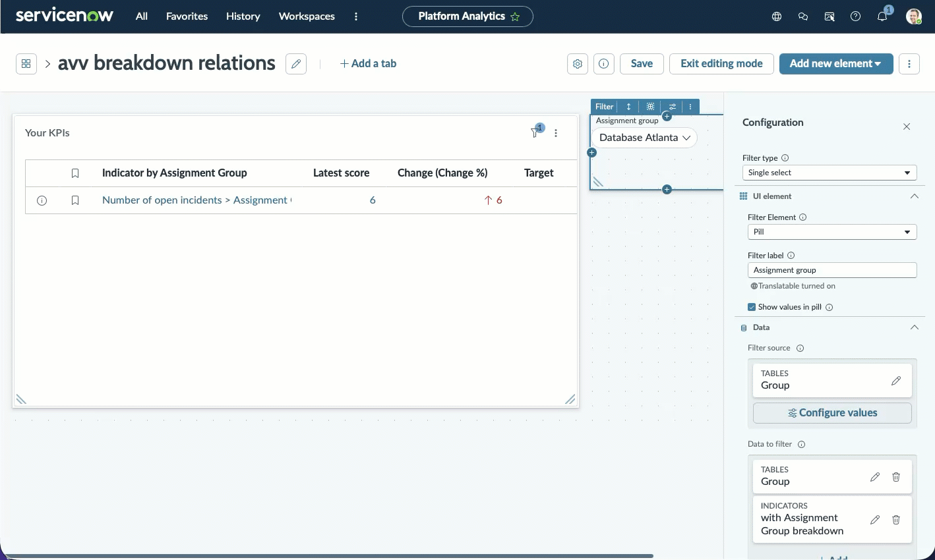Add element left of Filter widget
This screenshot has height=560, width=935.
click(591, 153)
